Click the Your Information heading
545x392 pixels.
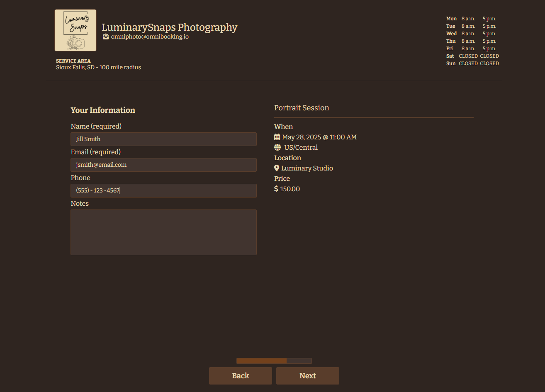(103, 110)
